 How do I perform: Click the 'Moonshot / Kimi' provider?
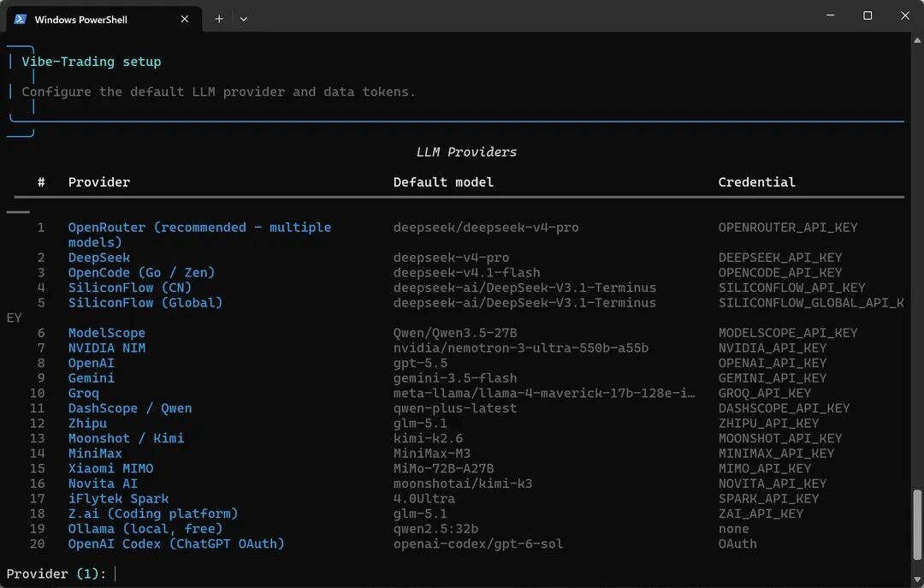click(x=126, y=438)
